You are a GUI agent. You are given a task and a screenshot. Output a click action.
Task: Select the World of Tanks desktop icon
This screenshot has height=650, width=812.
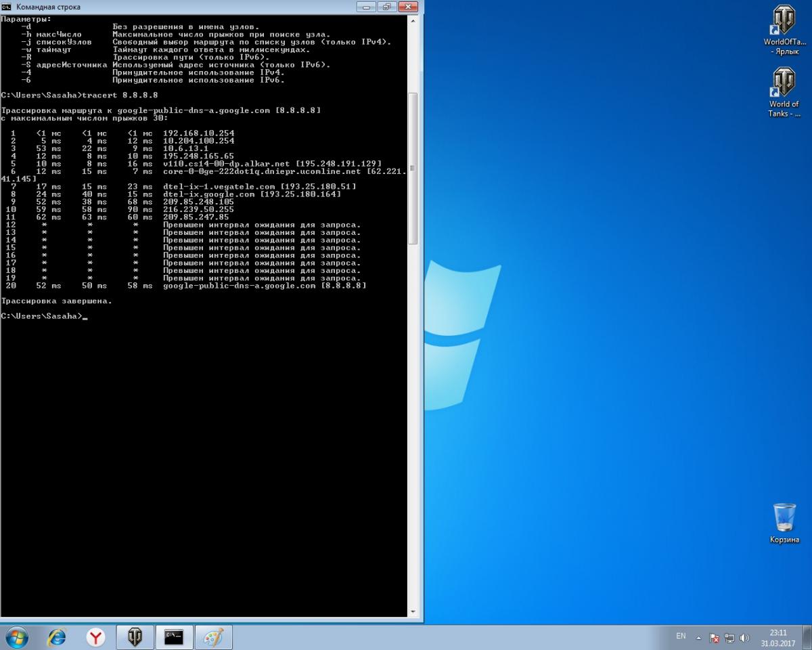coord(784,92)
